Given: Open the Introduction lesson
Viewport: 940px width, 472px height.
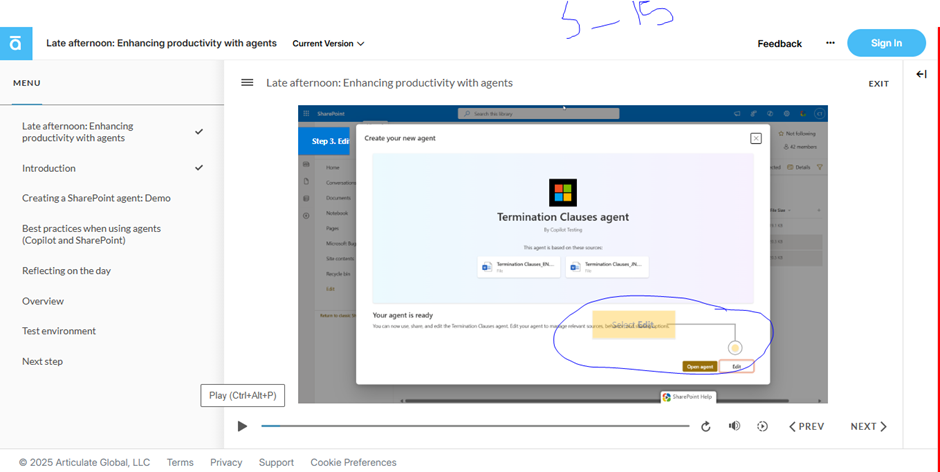Looking at the screenshot, I should pyautogui.click(x=112, y=168).
